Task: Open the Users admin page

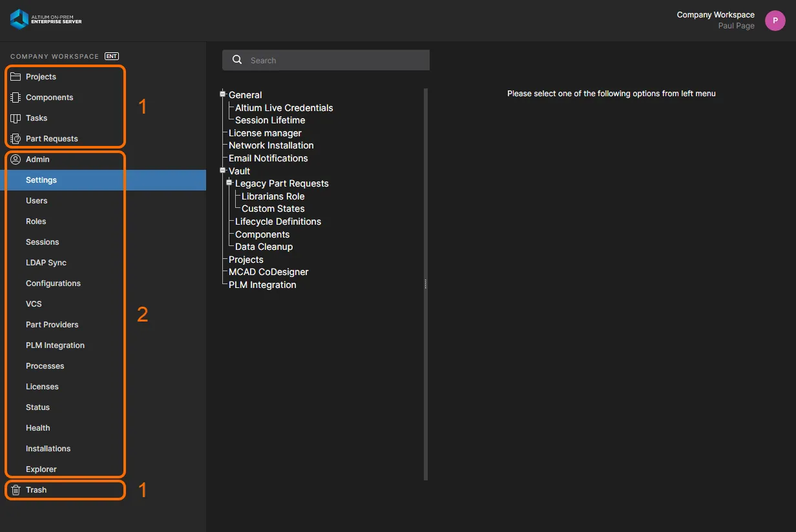Action: tap(37, 201)
